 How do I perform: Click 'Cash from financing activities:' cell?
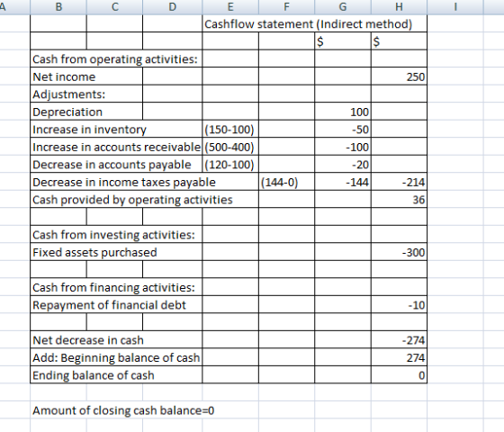click(116, 287)
